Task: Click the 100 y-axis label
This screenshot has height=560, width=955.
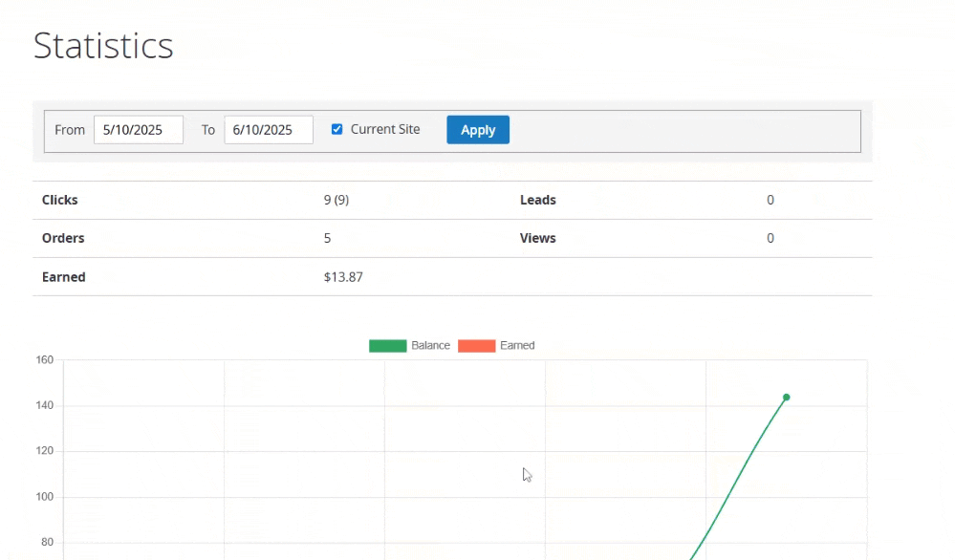Action: tap(45, 497)
